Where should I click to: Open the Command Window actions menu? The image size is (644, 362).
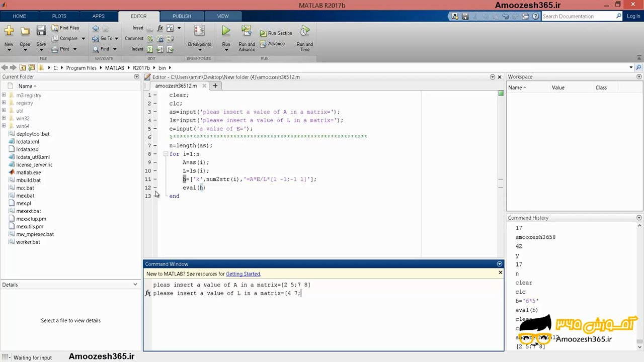[x=500, y=264]
